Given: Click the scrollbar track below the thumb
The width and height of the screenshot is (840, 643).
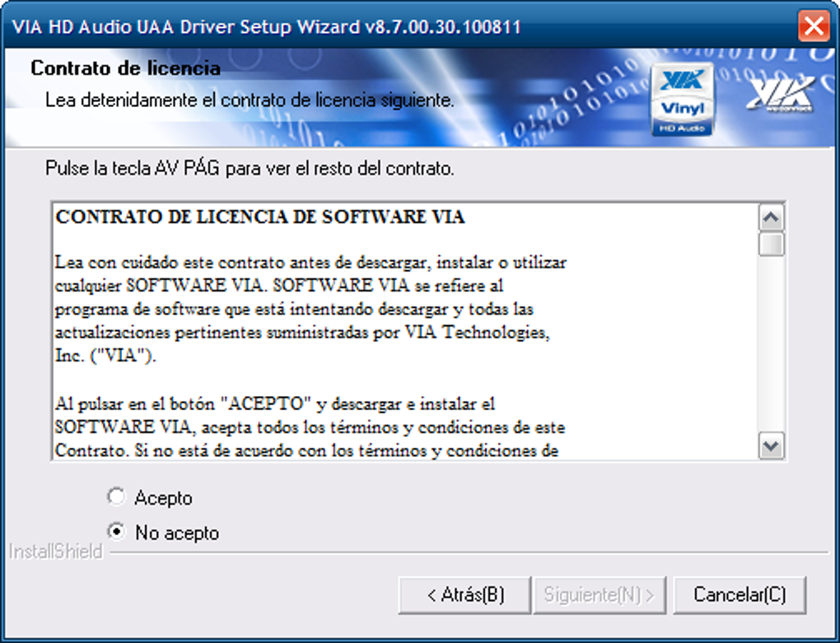Looking at the screenshot, I should tap(771, 344).
